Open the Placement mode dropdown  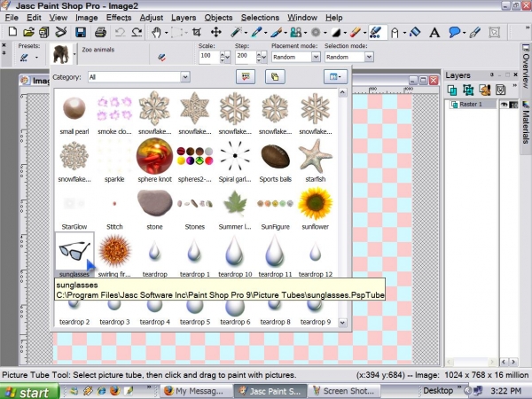(316, 57)
